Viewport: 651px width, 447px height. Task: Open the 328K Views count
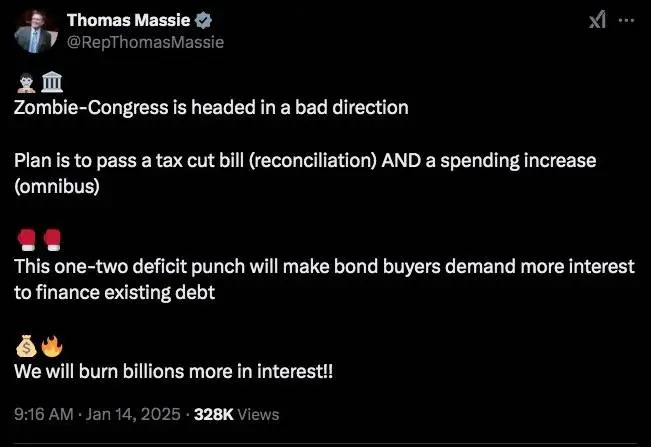coord(236,414)
